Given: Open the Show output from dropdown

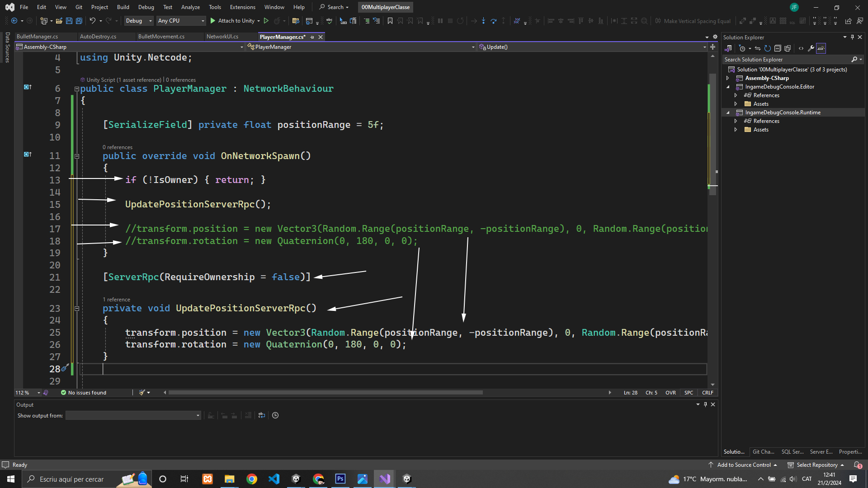Looking at the screenshot, I should click(x=133, y=415).
